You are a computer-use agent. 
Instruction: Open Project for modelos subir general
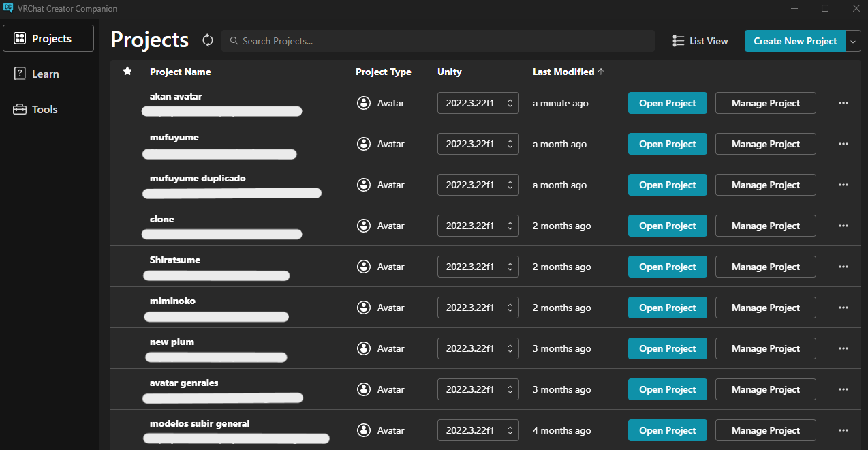[668, 430]
